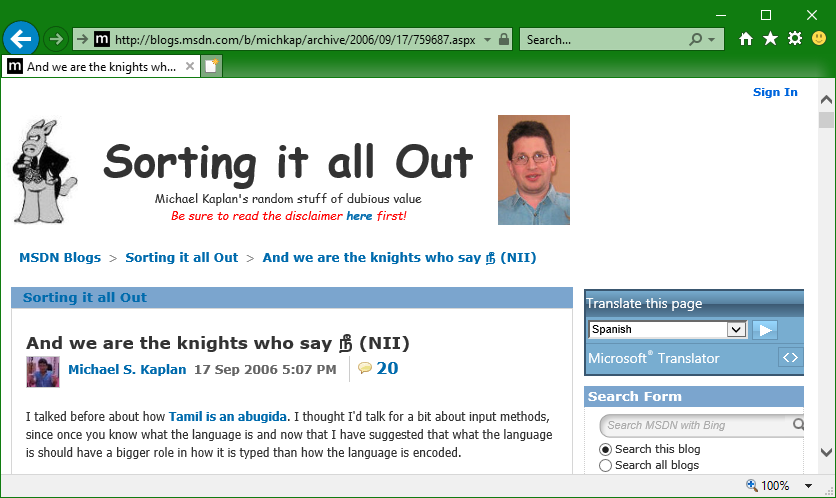Click Michael Kaplan's portrait photo
Image resolution: width=836 pixels, height=498 pixels.
coord(534,170)
